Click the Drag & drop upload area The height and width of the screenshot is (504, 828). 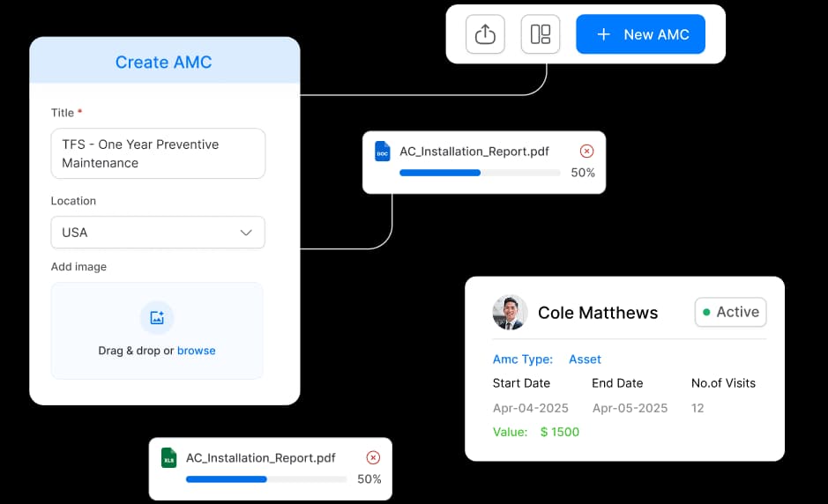pyautogui.click(x=157, y=331)
